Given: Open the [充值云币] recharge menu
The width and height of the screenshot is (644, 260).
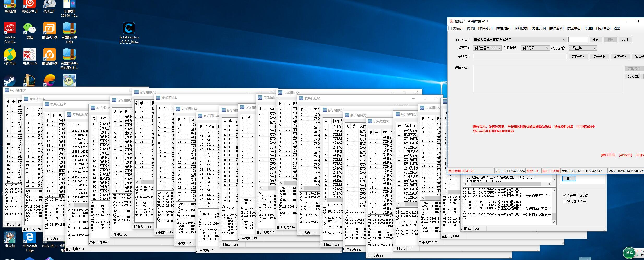Looking at the screenshot, I should click(539, 28).
